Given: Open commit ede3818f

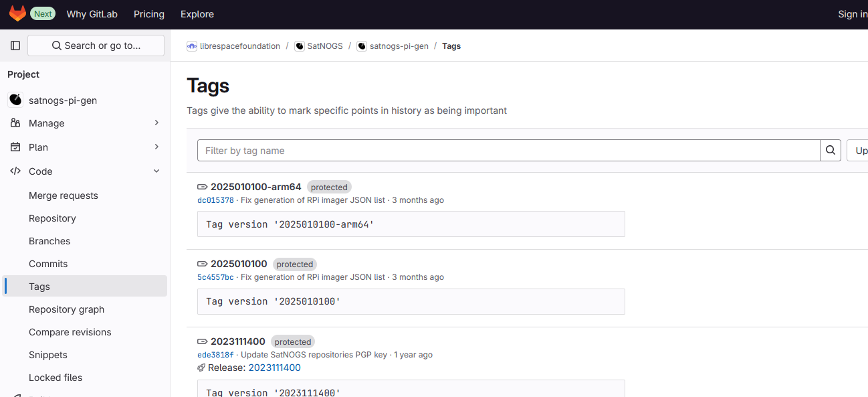Looking at the screenshot, I should [x=215, y=355].
